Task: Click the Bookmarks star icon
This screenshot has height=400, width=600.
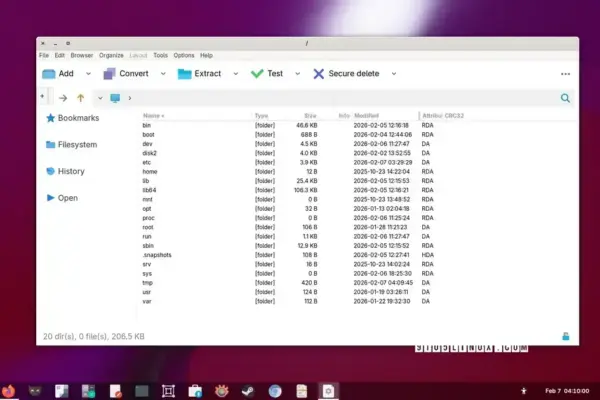Action: pos(51,118)
